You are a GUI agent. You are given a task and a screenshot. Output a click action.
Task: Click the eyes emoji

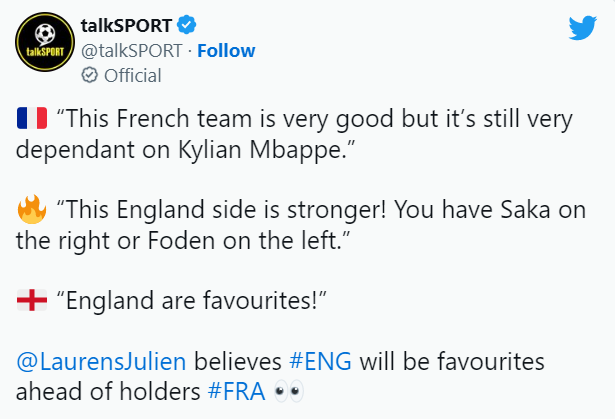tap(289, 391)
